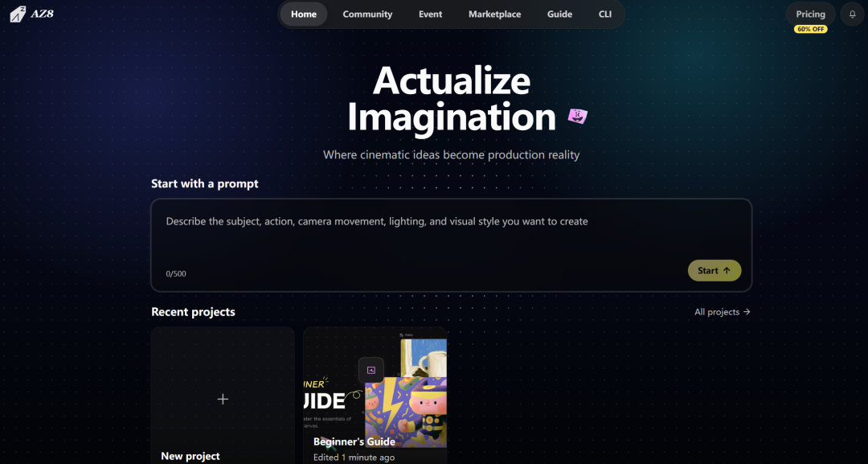The width and height of the screenshot is (868, 464).
Task: Click the pink smiley sticker beside Imagination
Action: click(x=577, y=116)
